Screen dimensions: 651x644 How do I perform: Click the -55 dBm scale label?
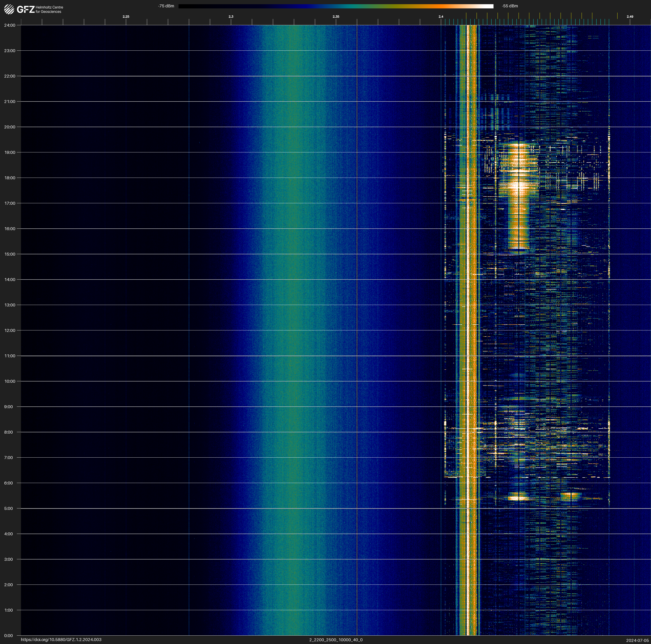click(509, 6)
